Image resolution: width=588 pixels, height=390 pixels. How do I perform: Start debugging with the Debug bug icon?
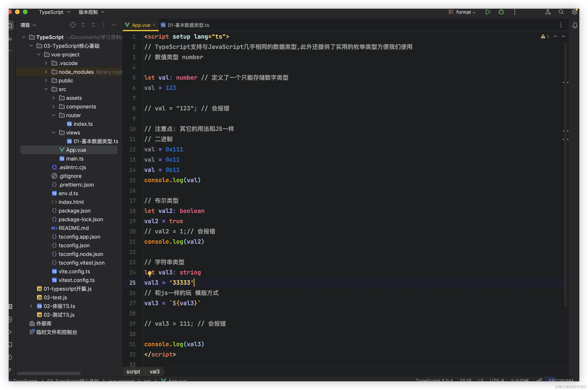pos(501,12)
